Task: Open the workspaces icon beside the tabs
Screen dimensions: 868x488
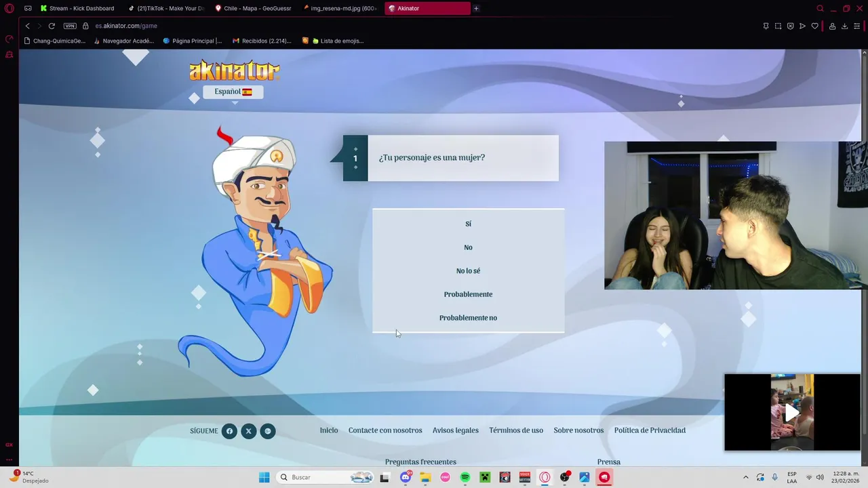Action: (28, 8)
